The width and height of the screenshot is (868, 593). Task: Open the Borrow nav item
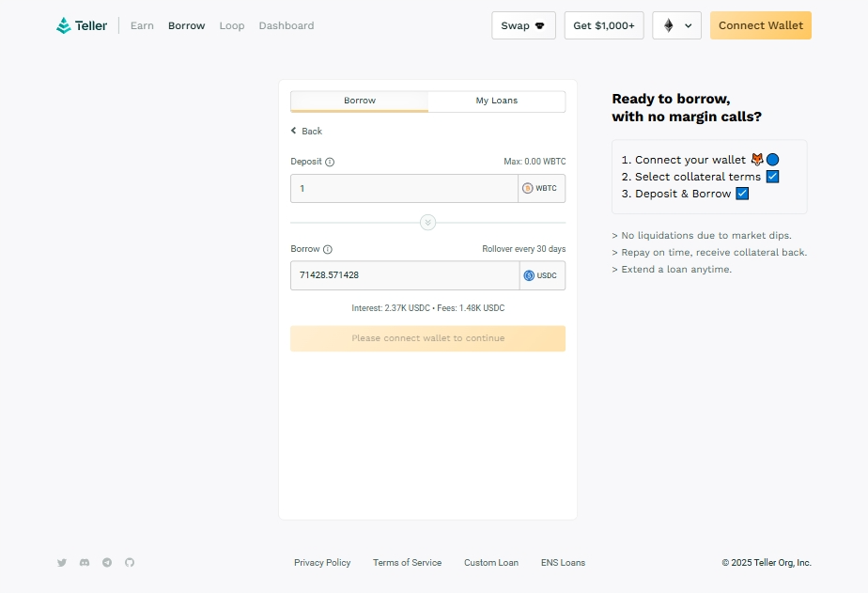pos(187,25)
